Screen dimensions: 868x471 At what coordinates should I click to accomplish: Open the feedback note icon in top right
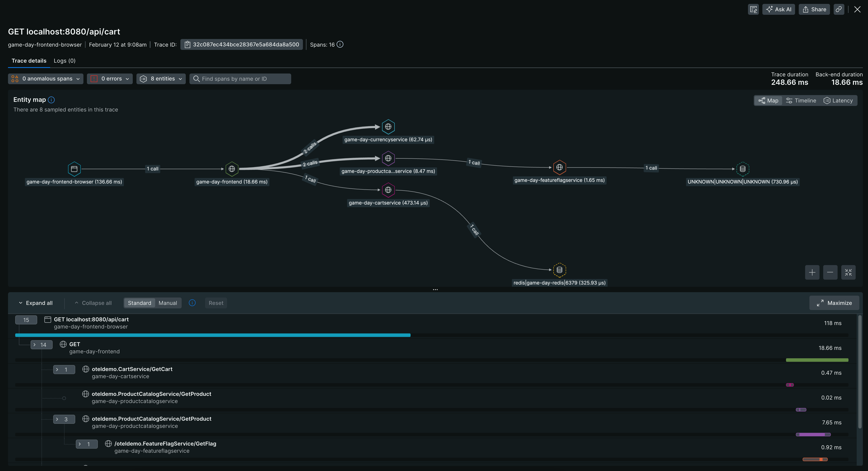point(753,9)
